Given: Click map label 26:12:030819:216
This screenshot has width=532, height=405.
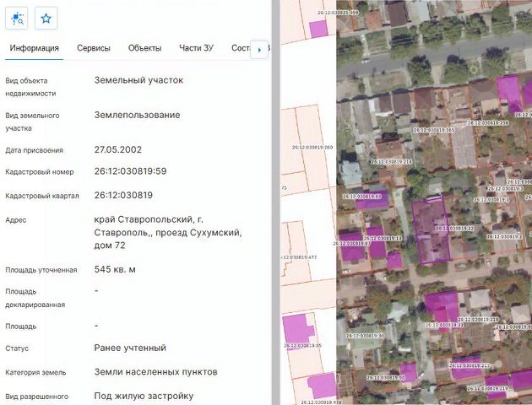Looking at the screenshot, I should [x=487, y=122].
